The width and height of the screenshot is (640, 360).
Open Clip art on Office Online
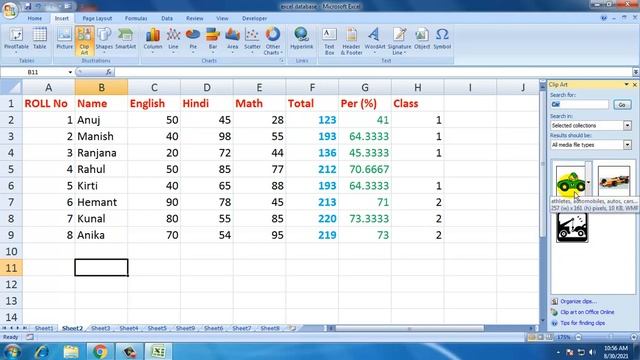coord(587,312)
